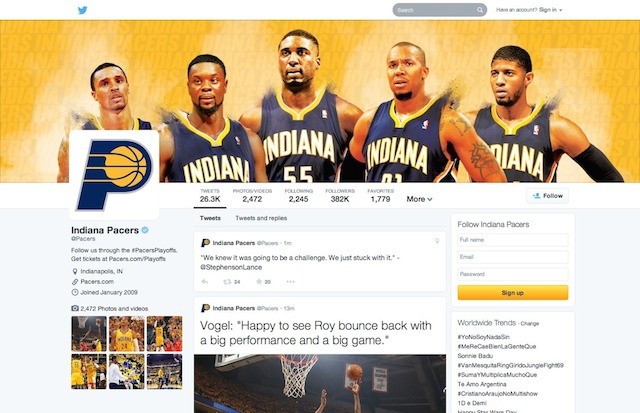Click the Full name input field

tap(513, 240)
